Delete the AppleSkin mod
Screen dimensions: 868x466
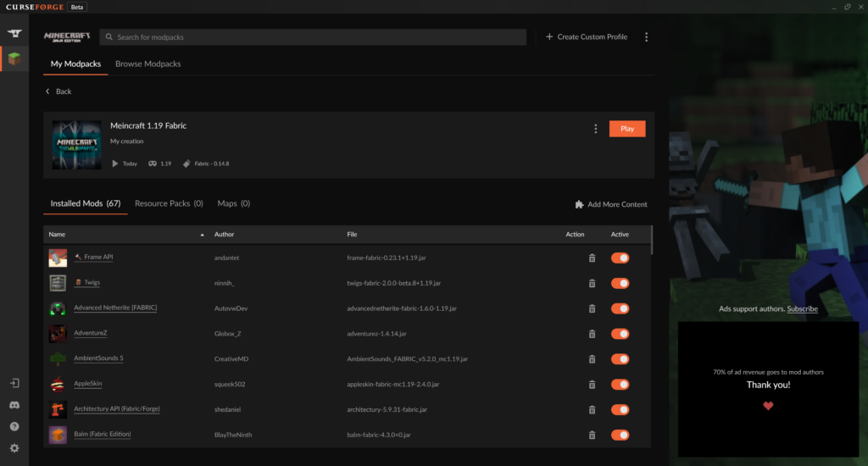coord(592,385)
